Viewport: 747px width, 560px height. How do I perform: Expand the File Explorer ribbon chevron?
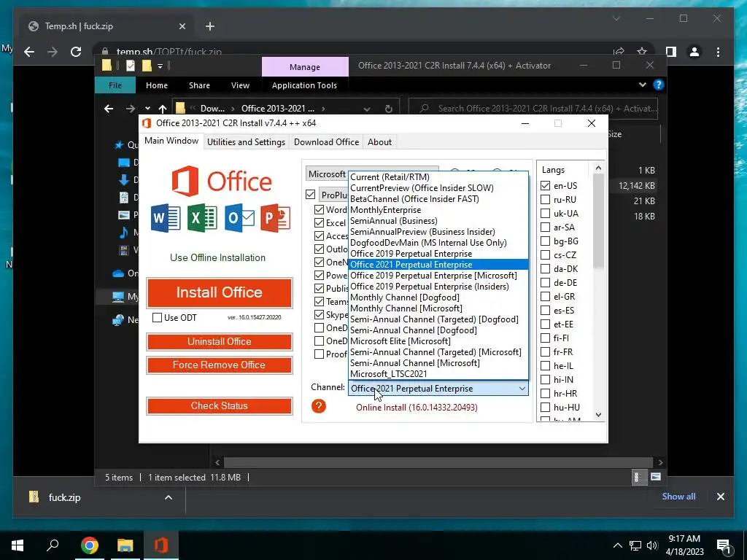[642, 85]
